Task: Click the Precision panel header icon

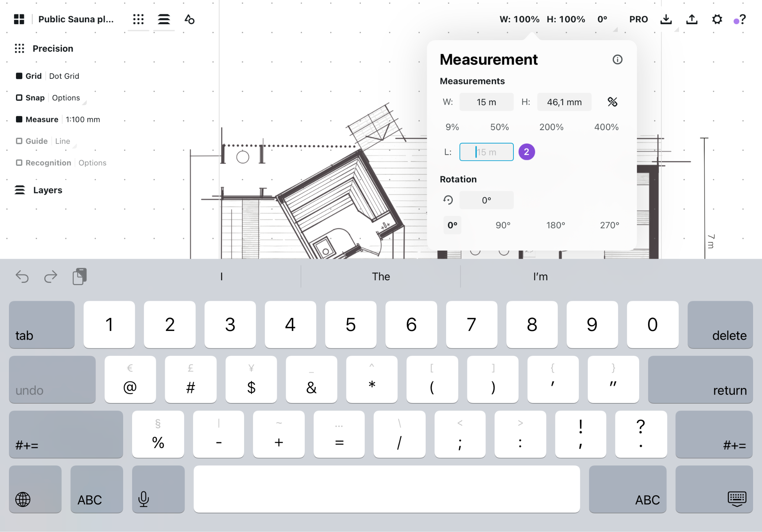Action: pyautogui.click(x=19, y=48)
